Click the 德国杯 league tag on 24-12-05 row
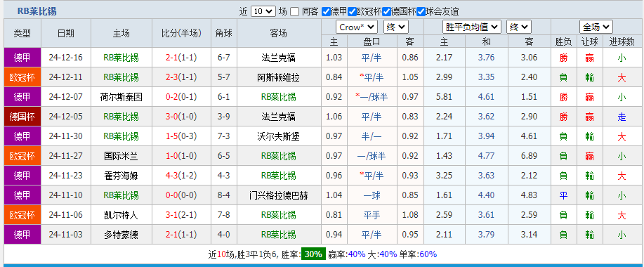 click(x=22, y=117)
